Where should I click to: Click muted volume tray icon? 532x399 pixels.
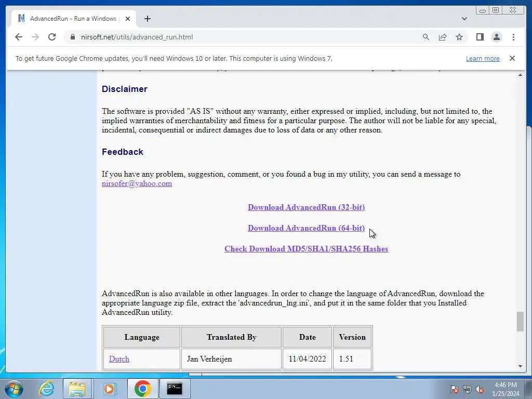click(480, 389)
